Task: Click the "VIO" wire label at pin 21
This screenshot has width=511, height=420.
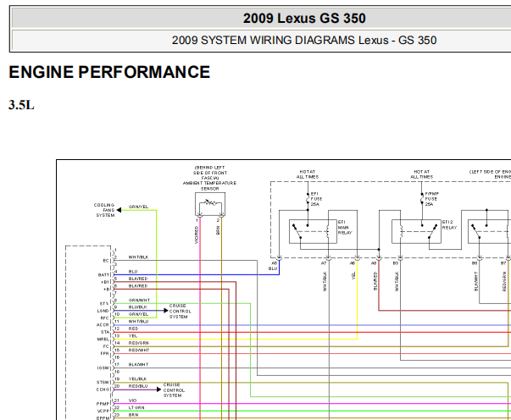Action: pyautogui.click(x=133, y=401)
